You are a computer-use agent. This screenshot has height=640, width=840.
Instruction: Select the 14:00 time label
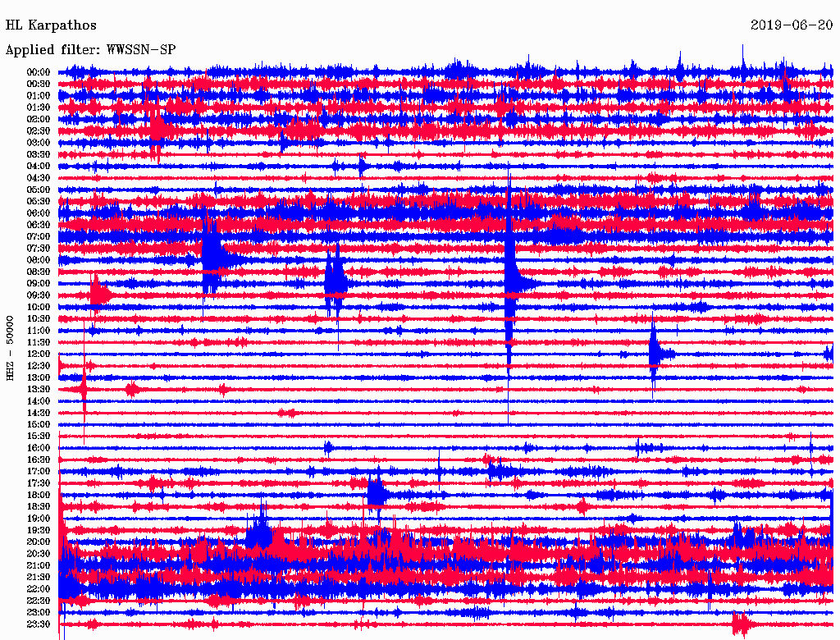coord(39,401)
